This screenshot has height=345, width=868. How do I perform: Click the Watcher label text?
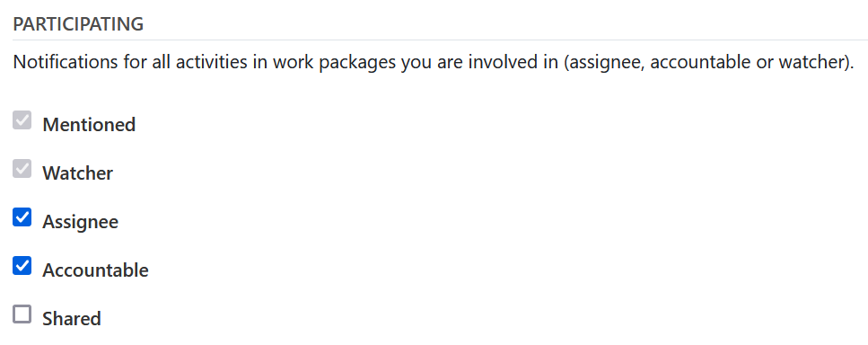(x=77, y=173)
